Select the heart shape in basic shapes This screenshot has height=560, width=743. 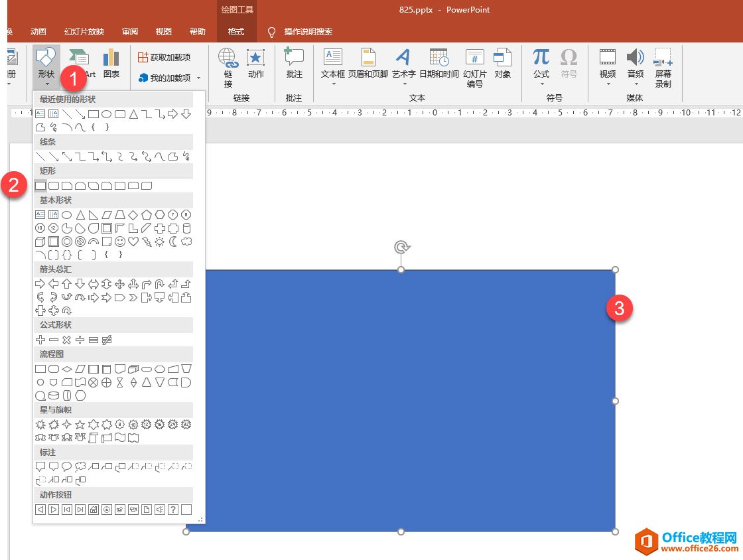pos(133,242)
